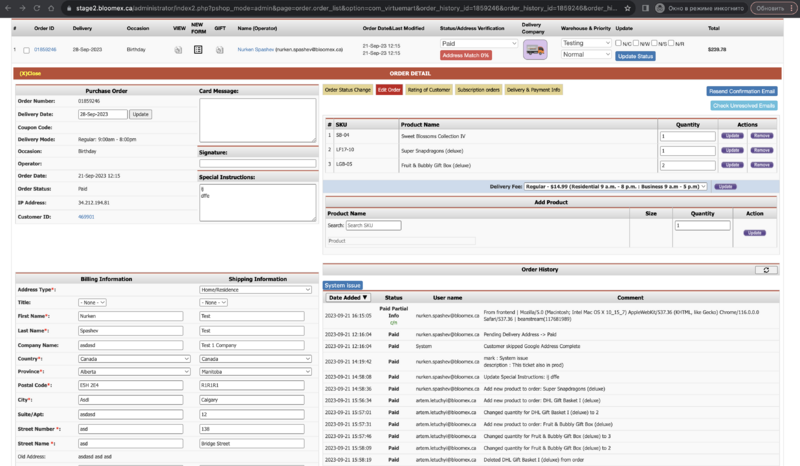Open the browser three-dot menu

(x=792, y=8)
